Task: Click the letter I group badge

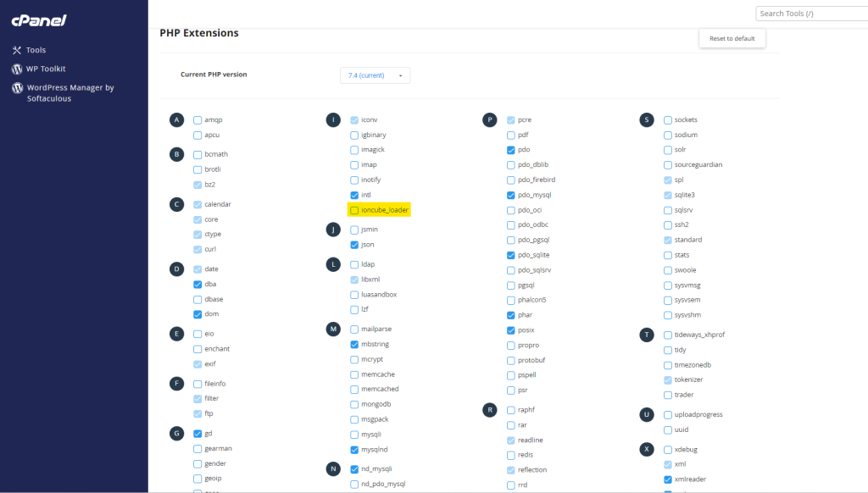Action: pyautogui.click(x=333, y=120)
